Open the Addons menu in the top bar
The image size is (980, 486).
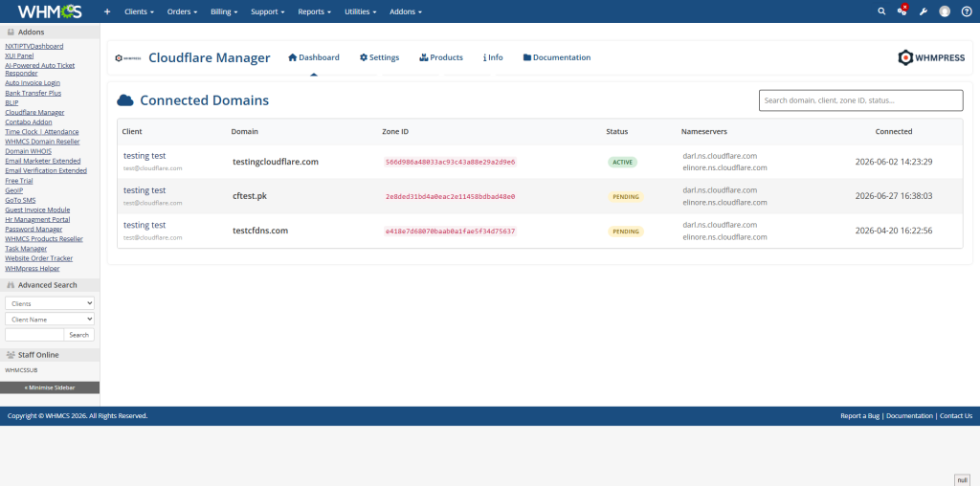(406, 11)
